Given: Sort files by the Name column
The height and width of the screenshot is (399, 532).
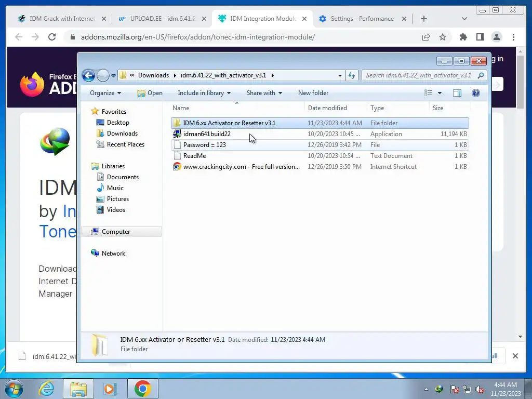Looking at the screenshot, I should 237,108.
